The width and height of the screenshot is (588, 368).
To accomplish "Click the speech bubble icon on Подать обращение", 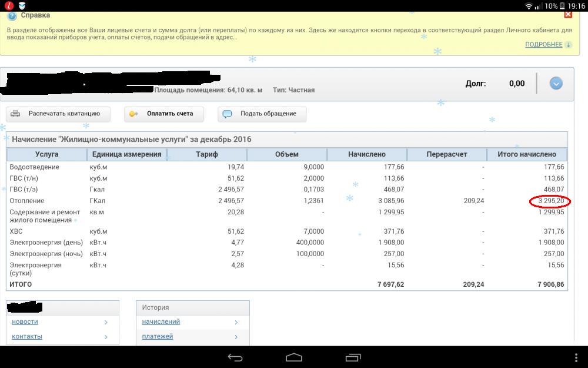I will pyautogui.click(x=227, y=114).
